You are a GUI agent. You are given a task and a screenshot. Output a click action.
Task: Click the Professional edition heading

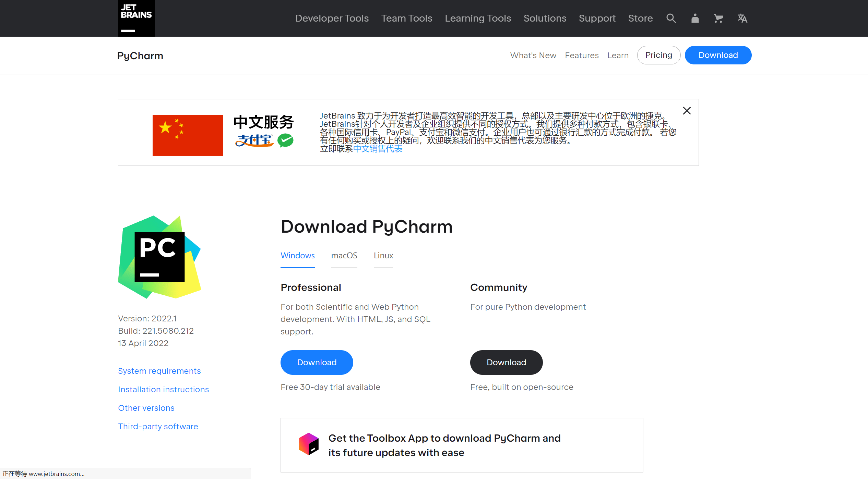[311, 287]
